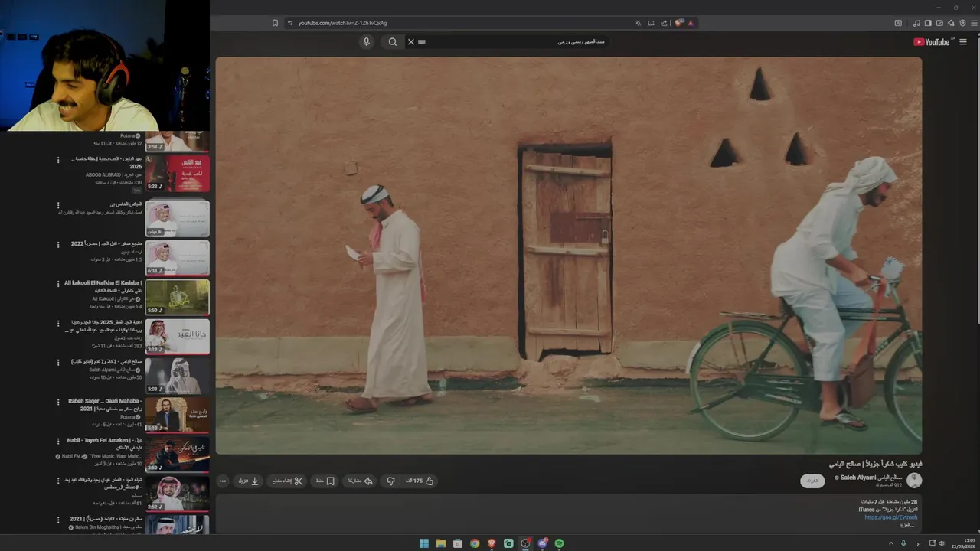Click the voice search microphone button
Image resolution: width=980 pixels, height=551 pixels.
tap(366, 42)
